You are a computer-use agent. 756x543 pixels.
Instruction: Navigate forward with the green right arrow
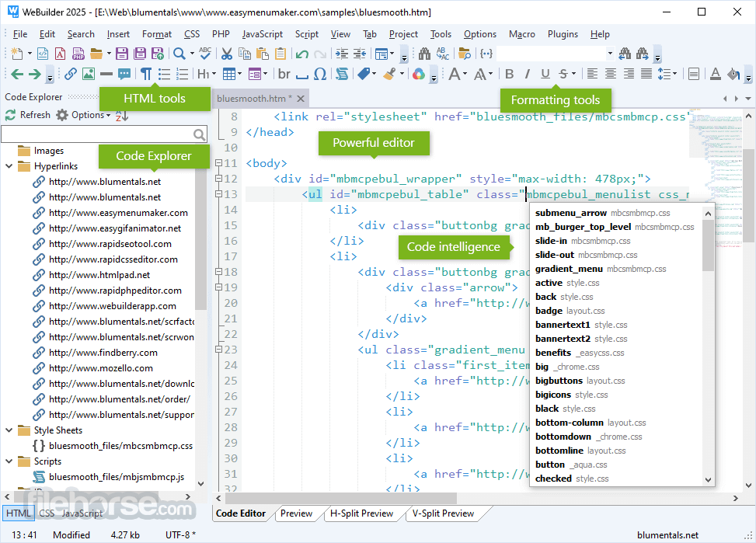click(x=35, y=75)
